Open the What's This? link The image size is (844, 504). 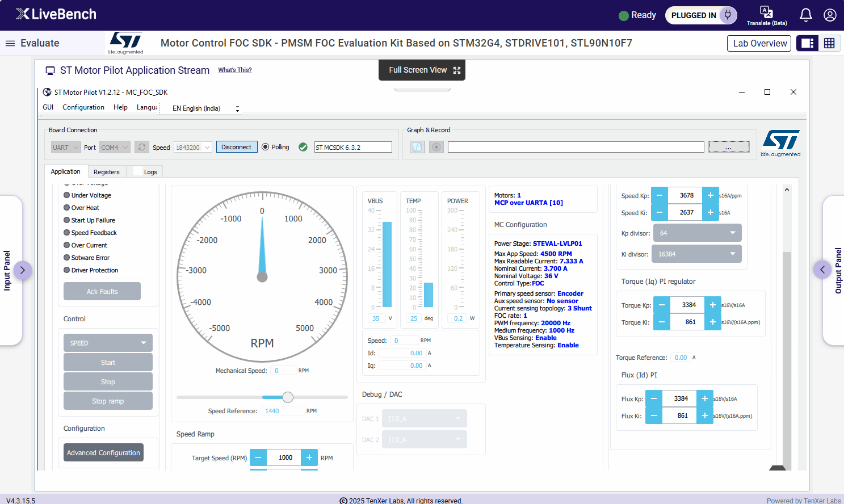pyautogui.click(x=235, y=70)
